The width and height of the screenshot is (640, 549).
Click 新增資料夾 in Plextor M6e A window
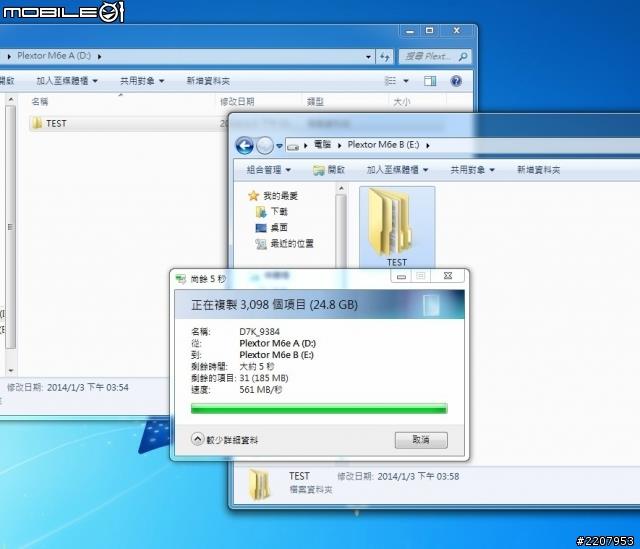tap(208, 81)
